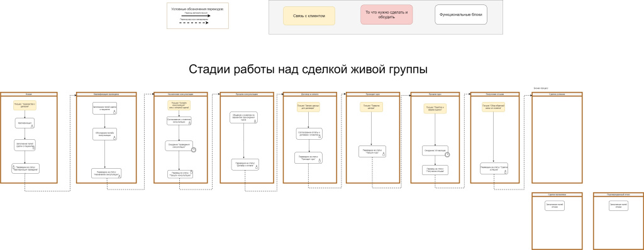Select the 'Квалификация' task block
Screen dimensions: 644x250
coord(25,123)
